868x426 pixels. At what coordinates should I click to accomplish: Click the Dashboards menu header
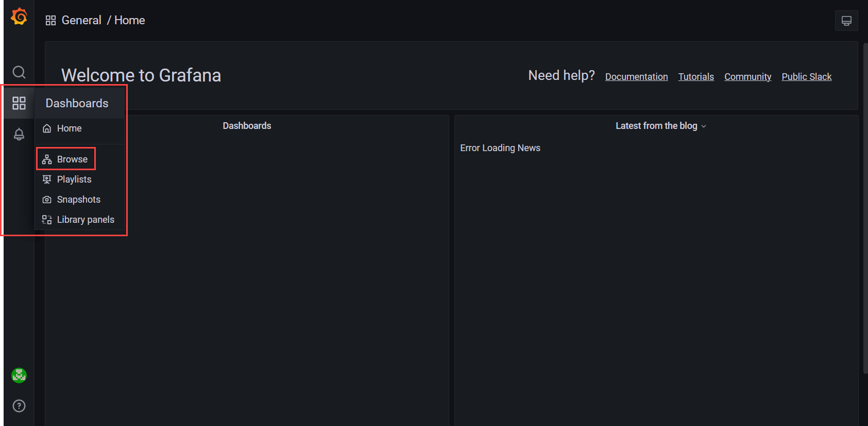(77, 103)
